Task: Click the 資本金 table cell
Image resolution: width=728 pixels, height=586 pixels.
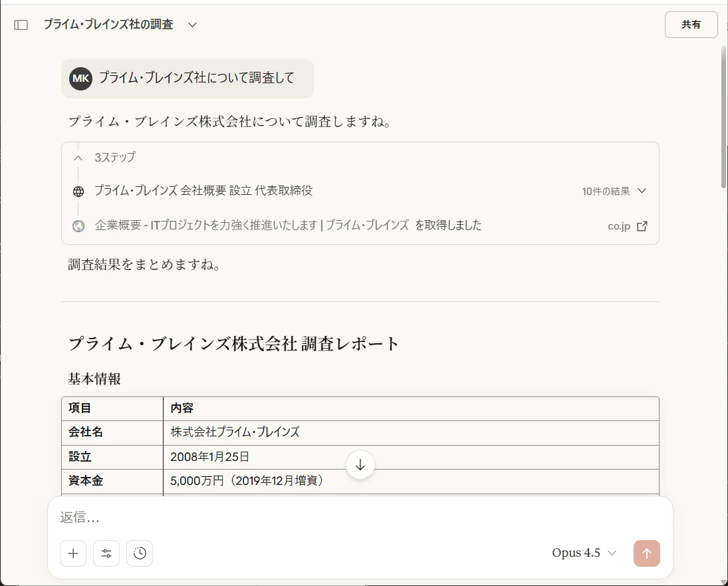Action: [112, 481]
